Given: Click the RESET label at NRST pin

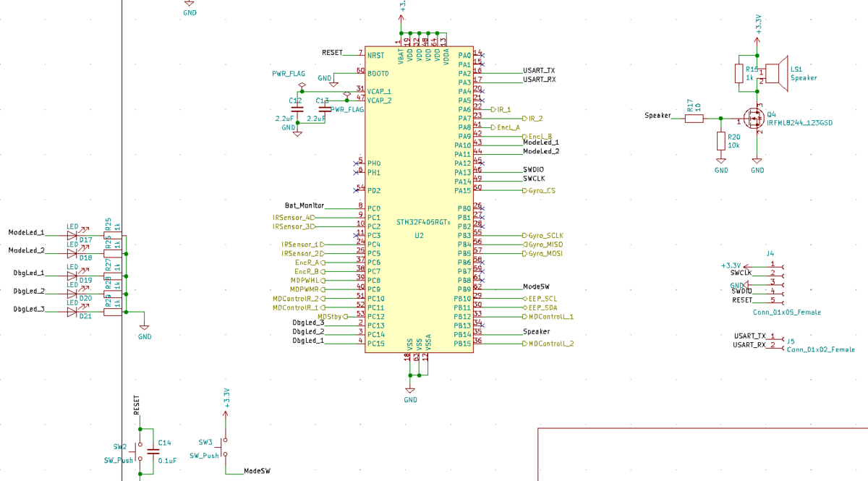Looking at the screenshot, I should (x=333, y=53).
